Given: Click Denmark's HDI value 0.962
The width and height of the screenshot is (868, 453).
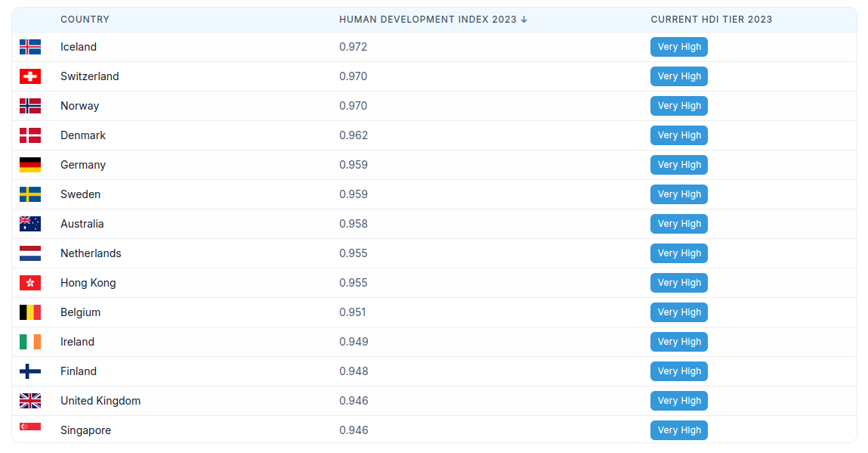Looking at the screenshot, I should [x=354, y=135].
